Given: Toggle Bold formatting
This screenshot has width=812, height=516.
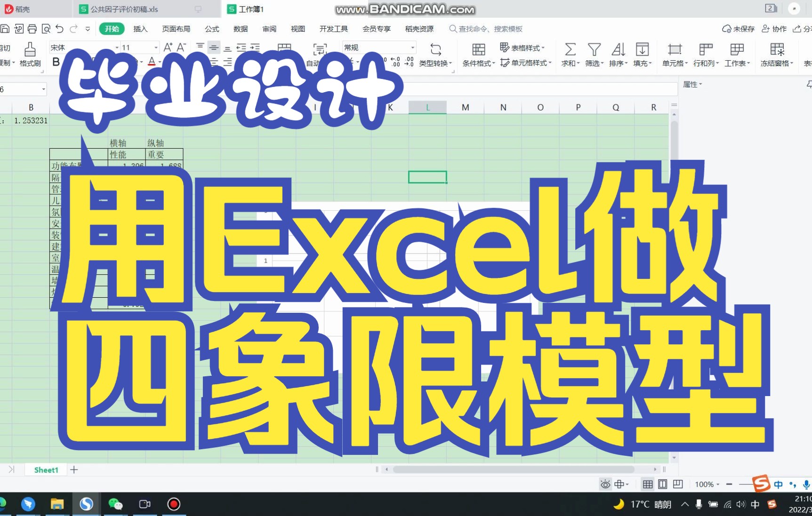Looking at the screenshot, I should 56,62.
